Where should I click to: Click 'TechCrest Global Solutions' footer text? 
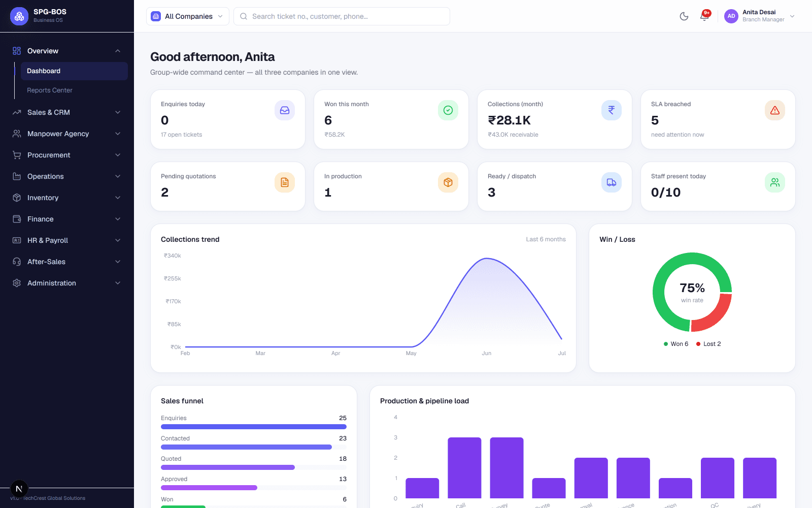(x=54, y=498)
